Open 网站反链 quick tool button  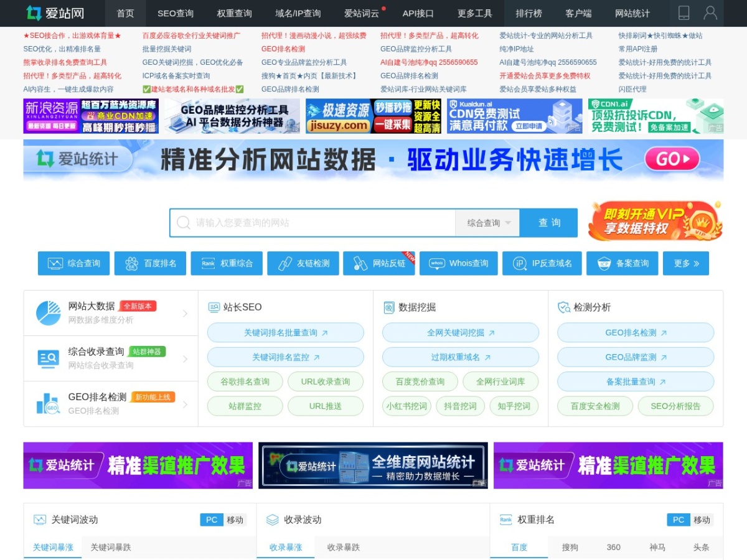tap(379, 263)
